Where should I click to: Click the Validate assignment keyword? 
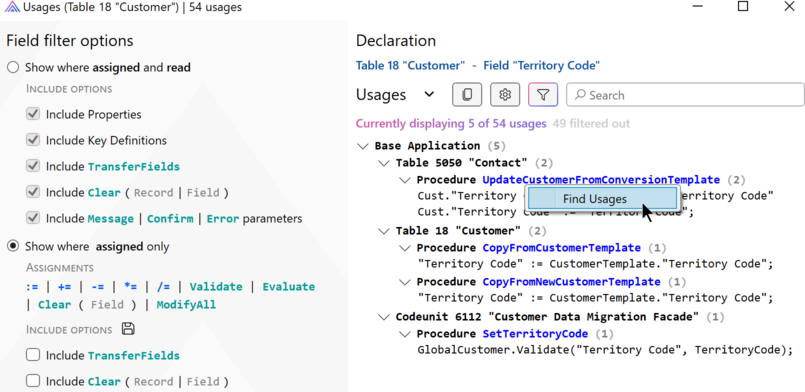pos(216,287)
